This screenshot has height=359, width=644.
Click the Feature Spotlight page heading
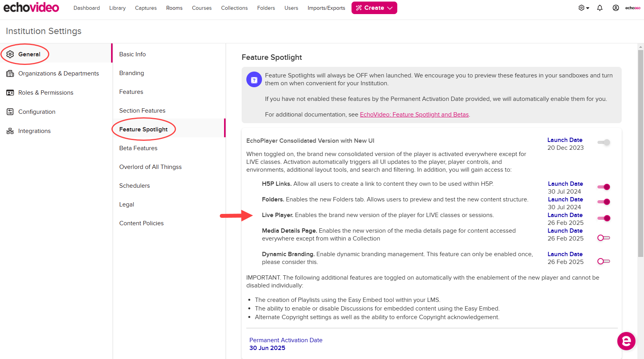point(272,57)
